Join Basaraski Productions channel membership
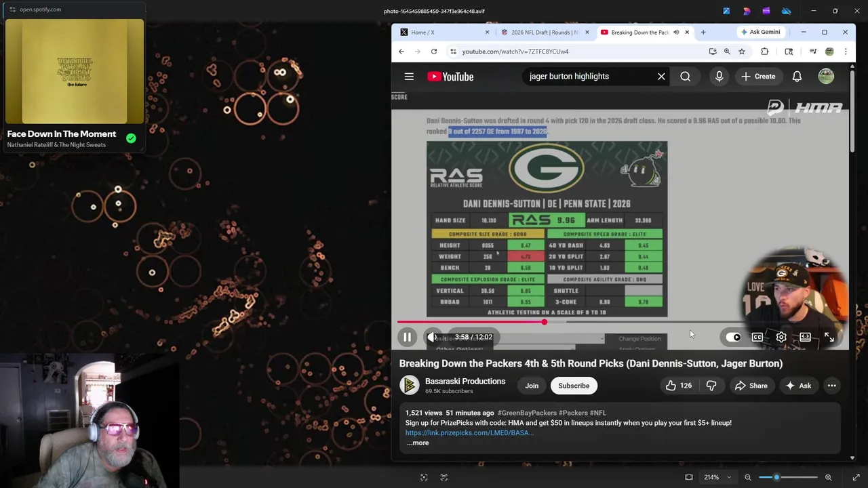The height and width of the screenshot is (488, 868). click(532, 386)
